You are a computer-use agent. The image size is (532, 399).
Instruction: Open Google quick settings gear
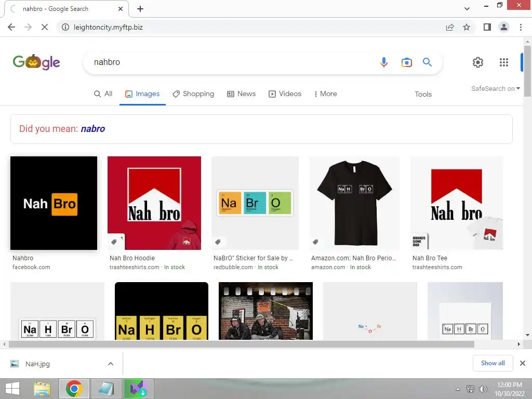pyautogui.click(x=478, y=62)
